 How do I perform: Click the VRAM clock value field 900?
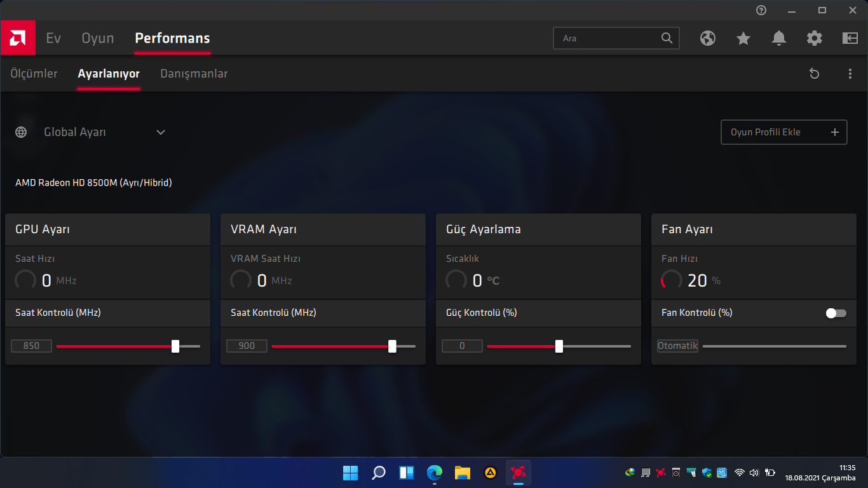[247, 346]
